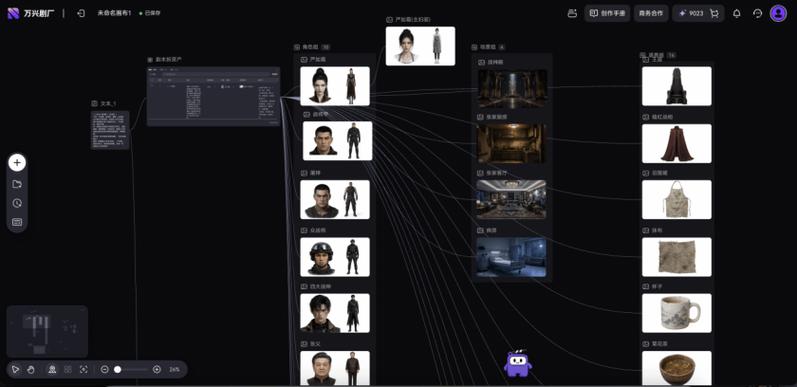Toggle the highlighted layout icon in bottom toolbar
797x387 pixels.
pyautogui.click(x=51, y=370)
